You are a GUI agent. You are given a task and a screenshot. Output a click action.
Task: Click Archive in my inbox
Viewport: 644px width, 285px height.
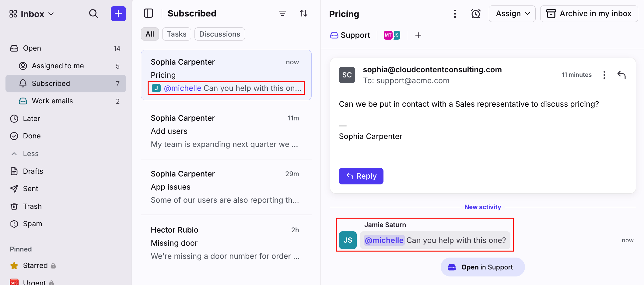tap(589, 14)
